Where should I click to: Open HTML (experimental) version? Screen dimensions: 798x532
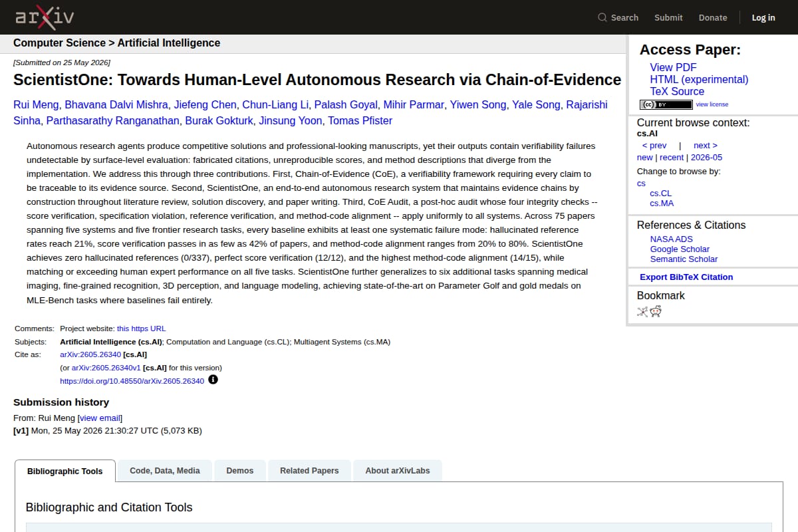click(699, 79)
